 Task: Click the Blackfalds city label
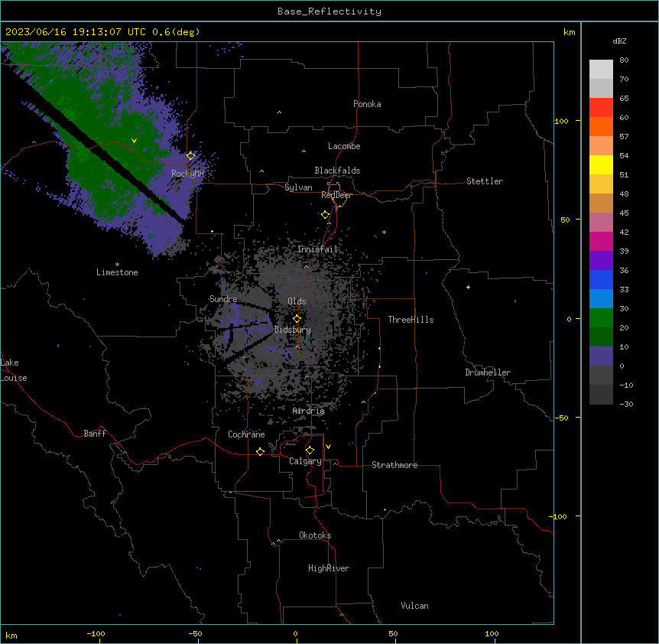click(337, 171)
